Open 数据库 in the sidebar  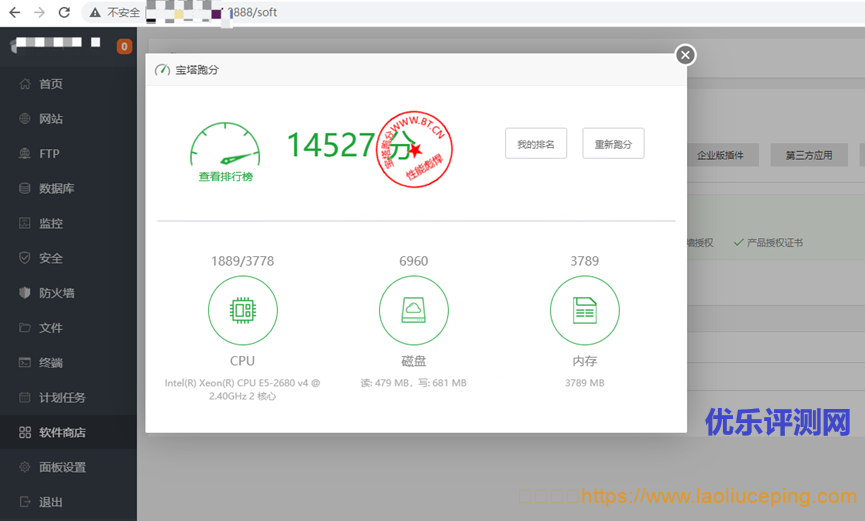coord(68,188)
